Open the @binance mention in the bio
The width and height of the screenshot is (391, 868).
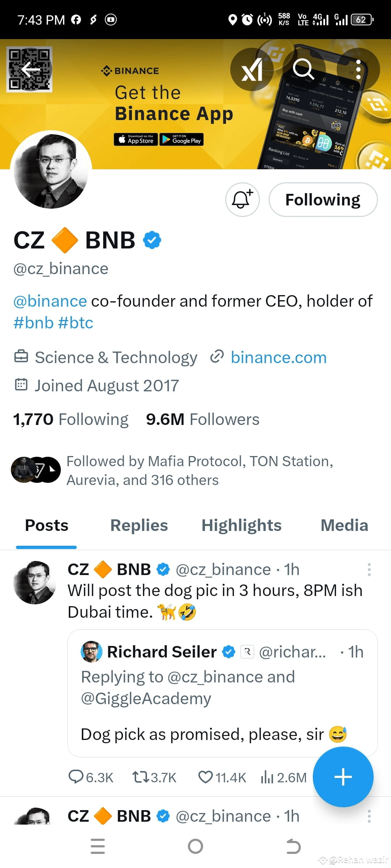click(x=49, y=301)
